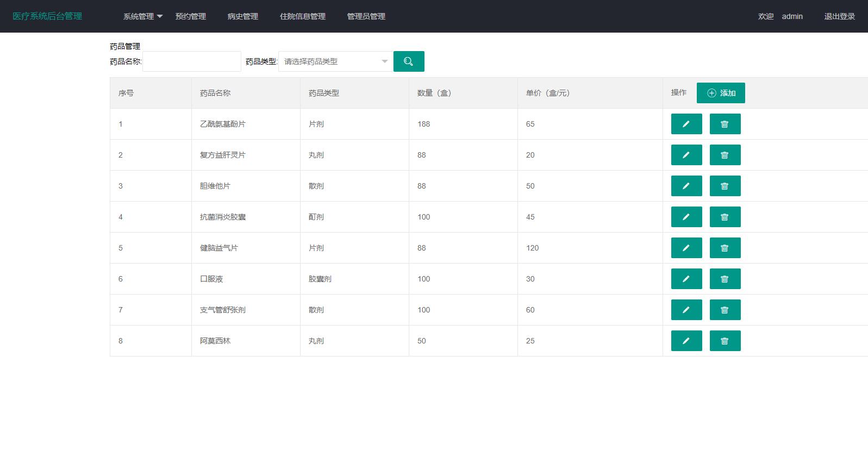Expand the 系统管理 menu

142,16
